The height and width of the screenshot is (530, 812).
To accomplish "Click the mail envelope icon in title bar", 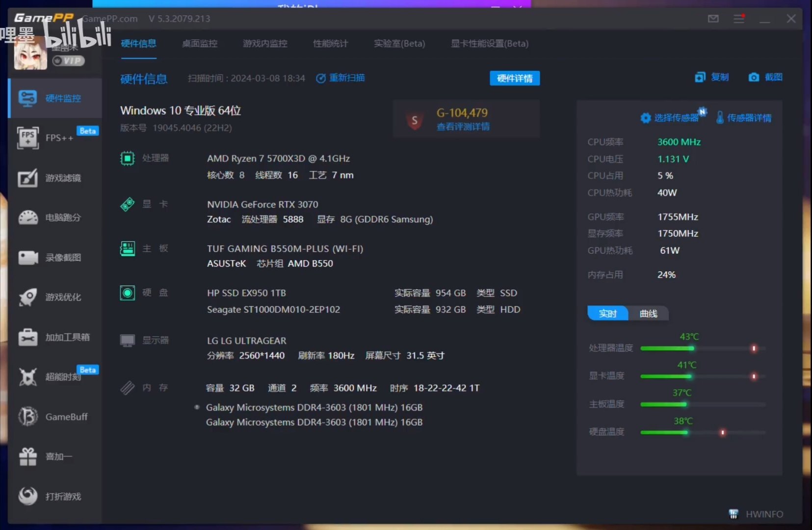I will pyautogui.click(x=713, y=19).
